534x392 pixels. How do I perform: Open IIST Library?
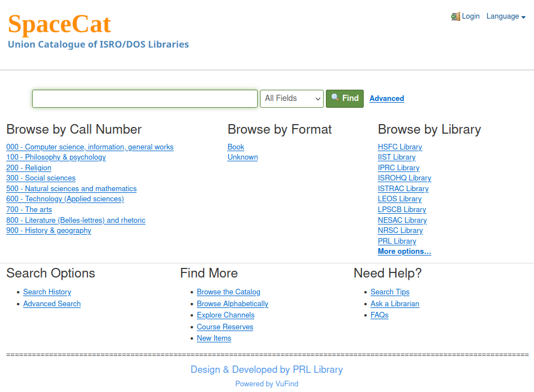[x=397, y=157]
